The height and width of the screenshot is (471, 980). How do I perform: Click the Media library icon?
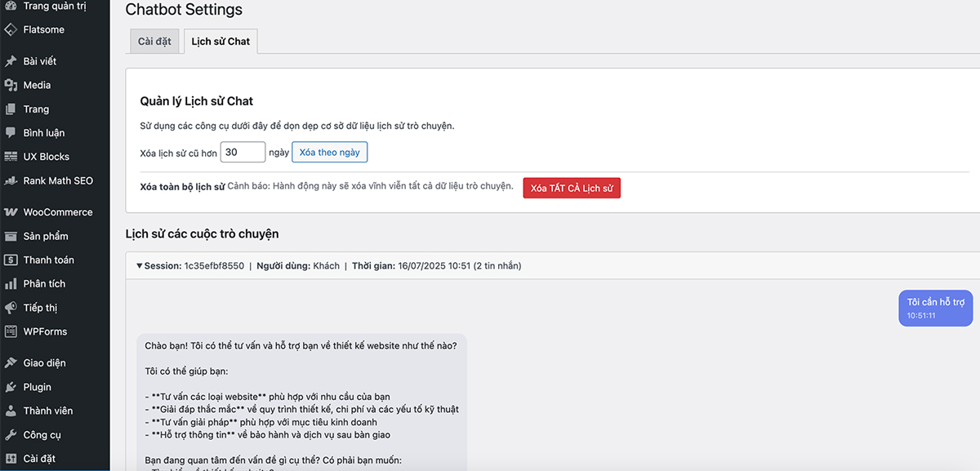11,85
